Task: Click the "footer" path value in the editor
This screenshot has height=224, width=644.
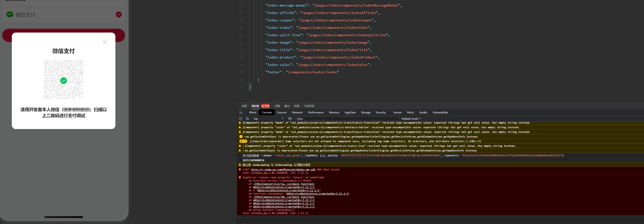Action: click(x=312, y=72)
